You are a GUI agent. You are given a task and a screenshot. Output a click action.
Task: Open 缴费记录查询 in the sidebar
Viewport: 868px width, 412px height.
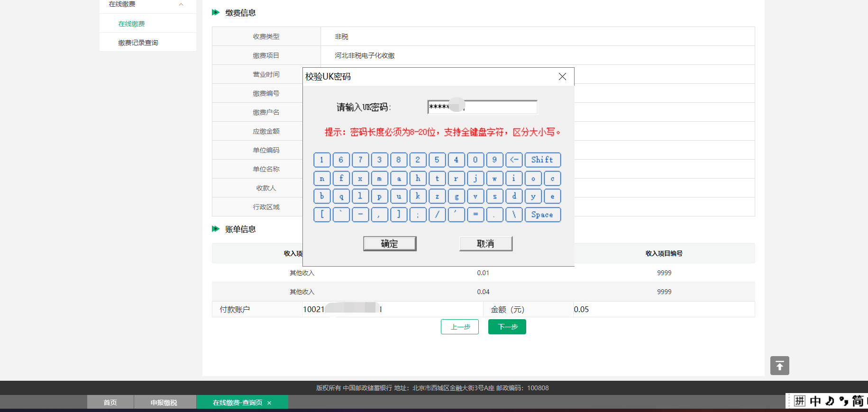click(138, 43)
